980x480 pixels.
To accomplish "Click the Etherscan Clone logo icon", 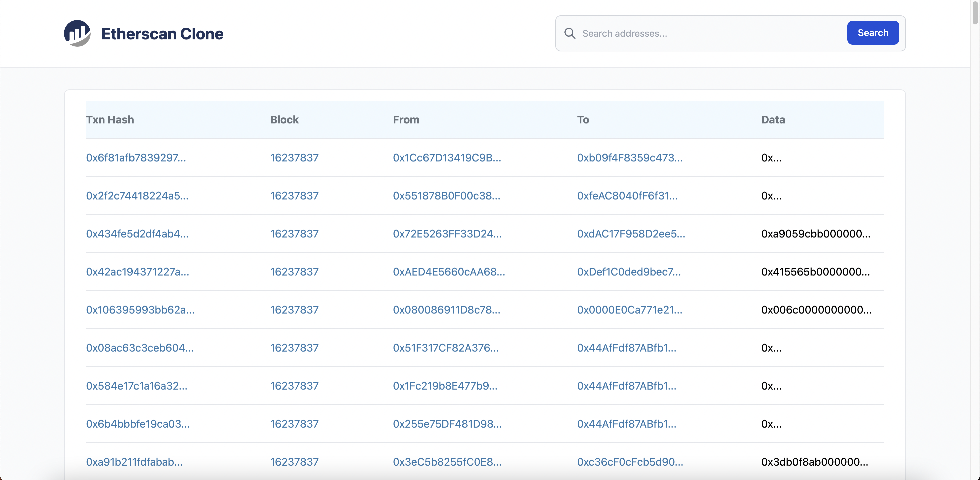I will [77, 33].
